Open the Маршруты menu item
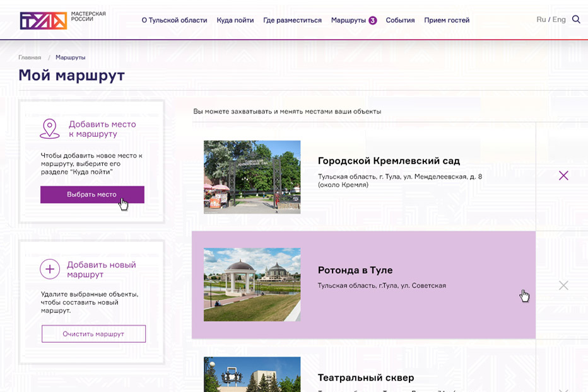Image resolution: width=588 pixels, height=392 pixels. click(x=348, y=20)
